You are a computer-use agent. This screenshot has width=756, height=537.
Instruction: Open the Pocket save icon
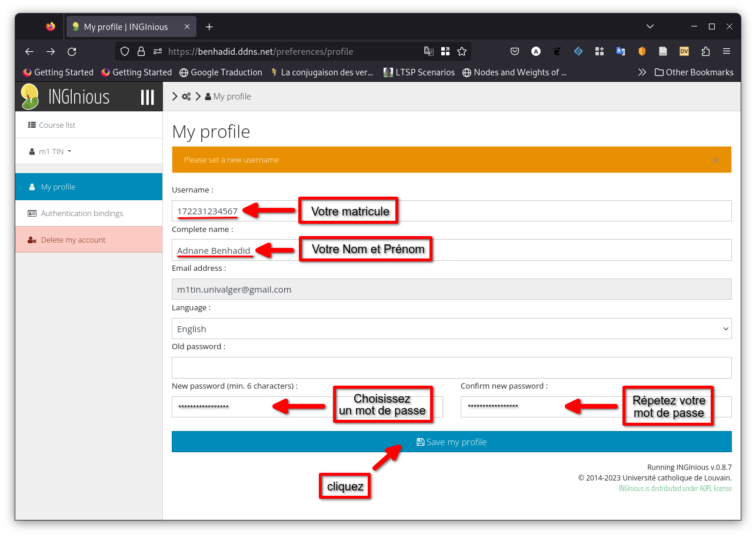515,52
